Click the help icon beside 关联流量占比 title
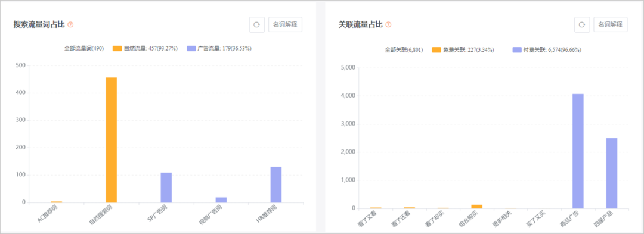The width and height of the screenshot is (644, 234). pyautogui.click(x=388, y=24)
